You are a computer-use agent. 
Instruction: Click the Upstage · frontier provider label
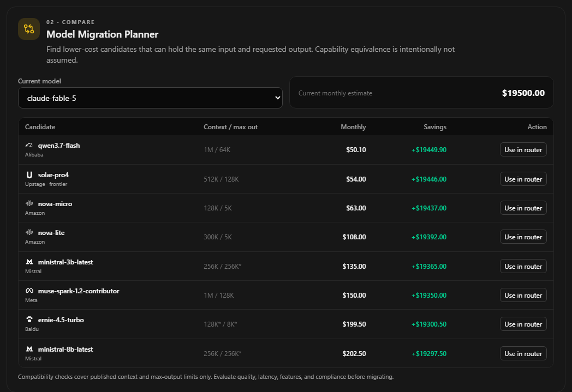46,184
